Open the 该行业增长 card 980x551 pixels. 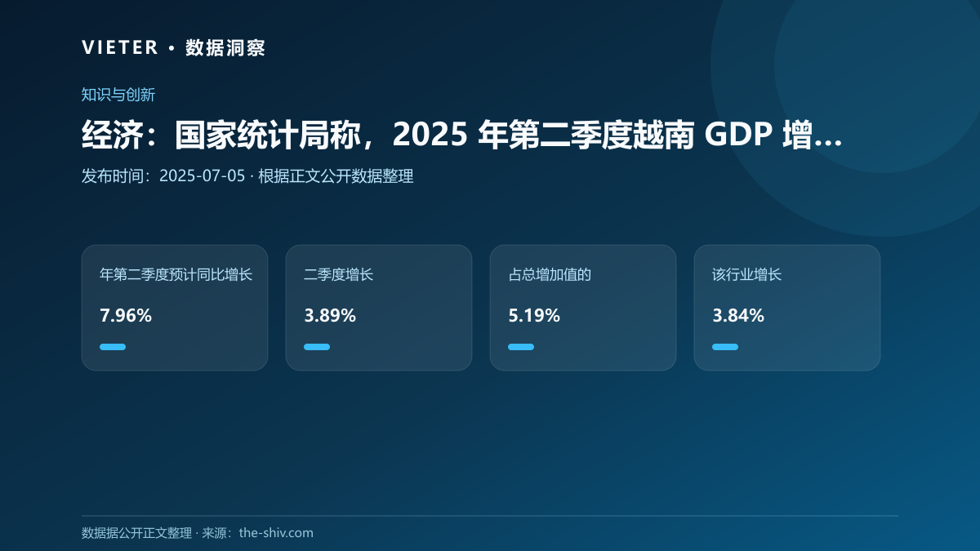click(x=787, y=308)
